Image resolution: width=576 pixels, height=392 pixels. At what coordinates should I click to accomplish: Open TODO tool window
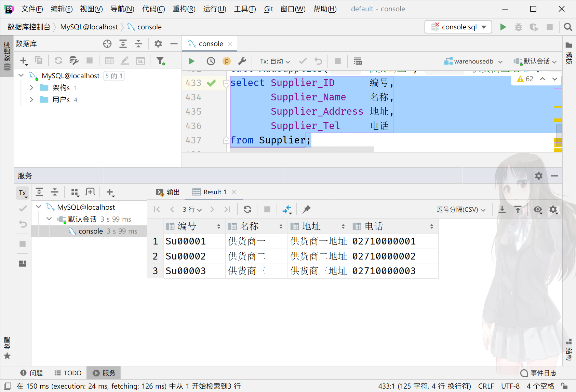(x=68, y=373)
